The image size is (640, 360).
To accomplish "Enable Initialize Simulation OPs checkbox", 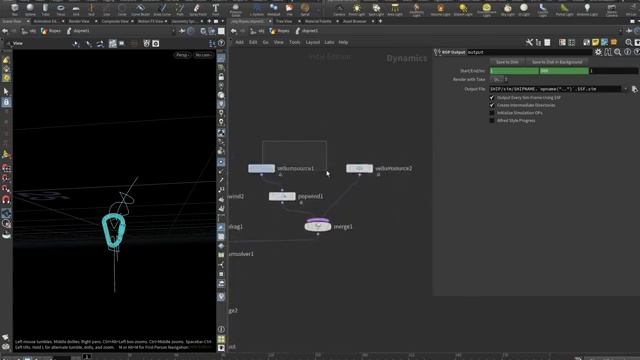I will click(492, 113).
